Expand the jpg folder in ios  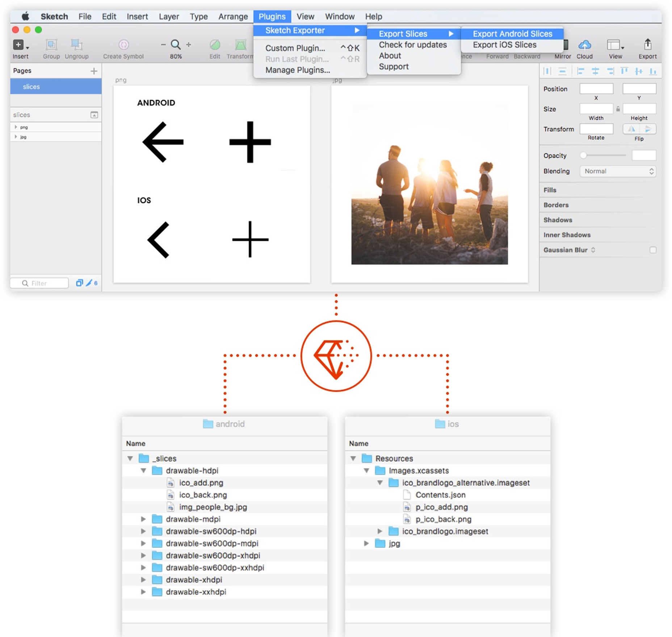(x=366, y=544)
